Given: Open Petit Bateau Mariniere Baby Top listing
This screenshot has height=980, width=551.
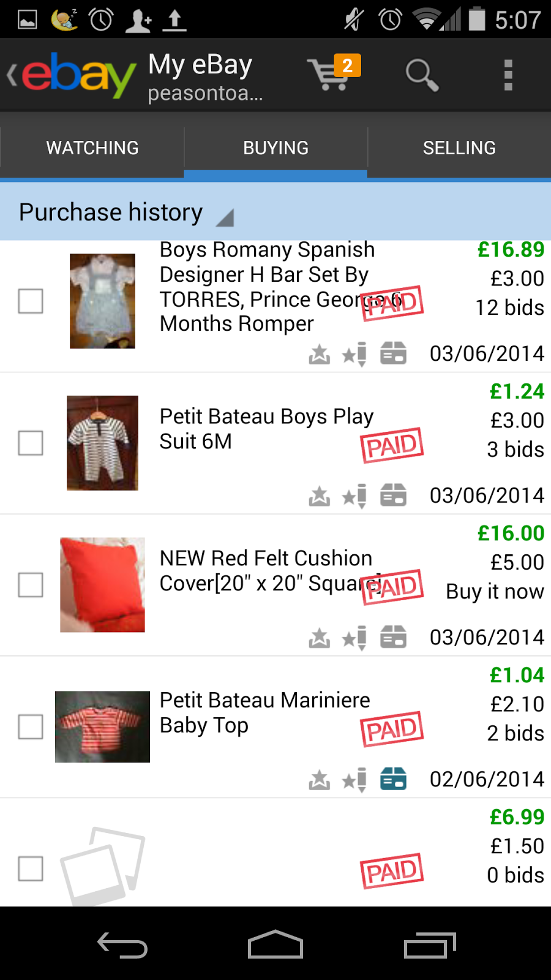Looking at the screenshot, I should (x=264, y=712).
